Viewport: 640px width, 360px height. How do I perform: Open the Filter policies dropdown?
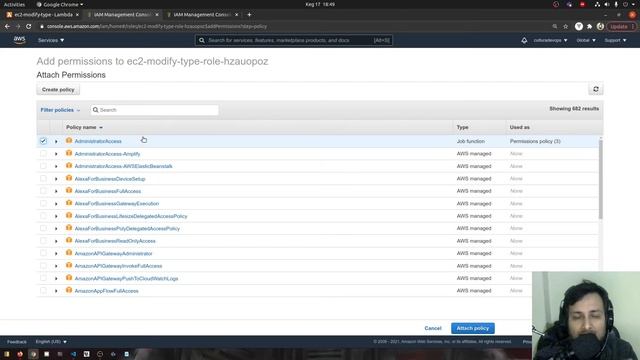click(60, 110)
